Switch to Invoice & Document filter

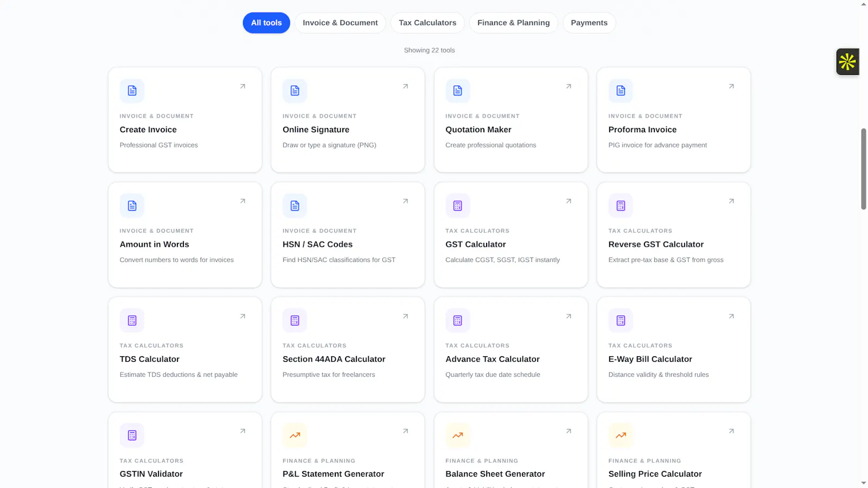pyautogui.click(x=340, y=23)
